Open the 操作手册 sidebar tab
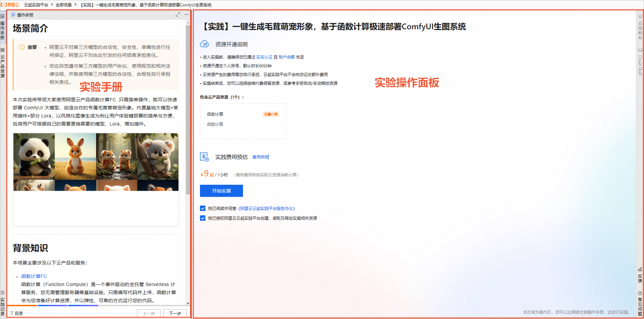 coord(2,27)
